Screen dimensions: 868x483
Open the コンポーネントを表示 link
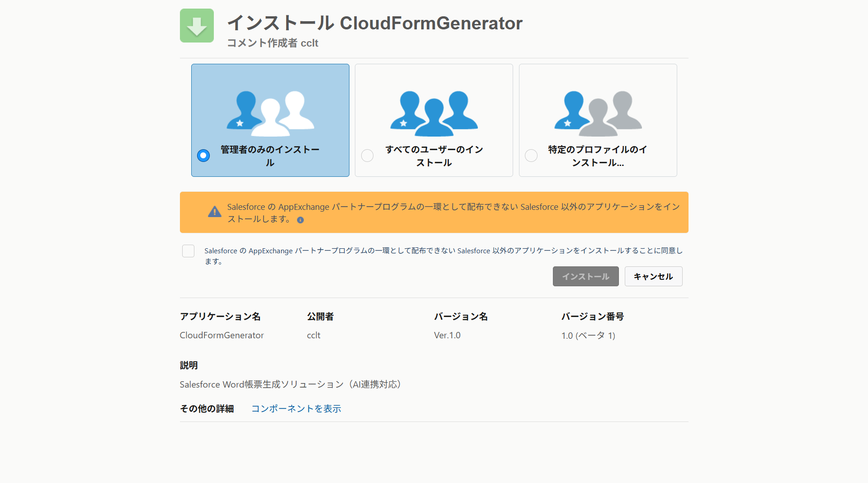tap(296, 408)
